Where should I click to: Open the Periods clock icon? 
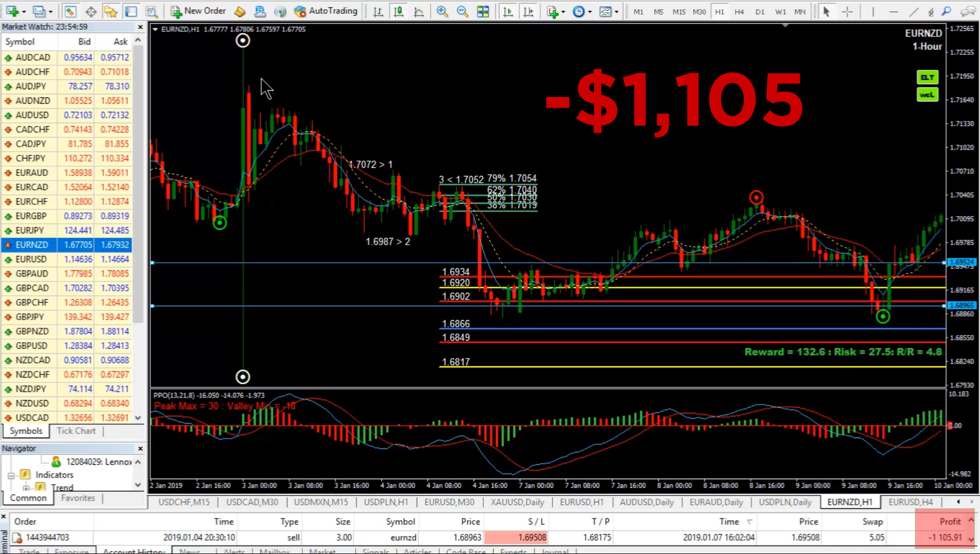[x=578, y=11]
